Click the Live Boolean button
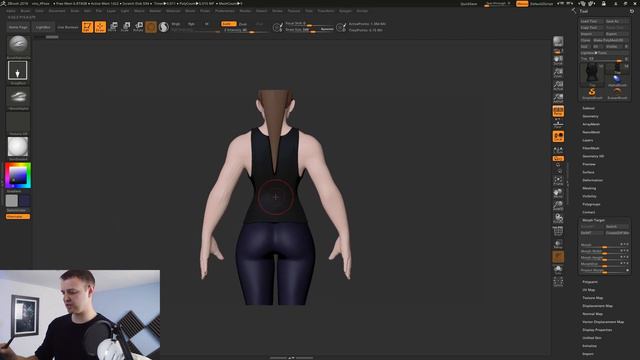Image resolution: width=640 pixels, height=360 pixels. [x=68, y=27]
